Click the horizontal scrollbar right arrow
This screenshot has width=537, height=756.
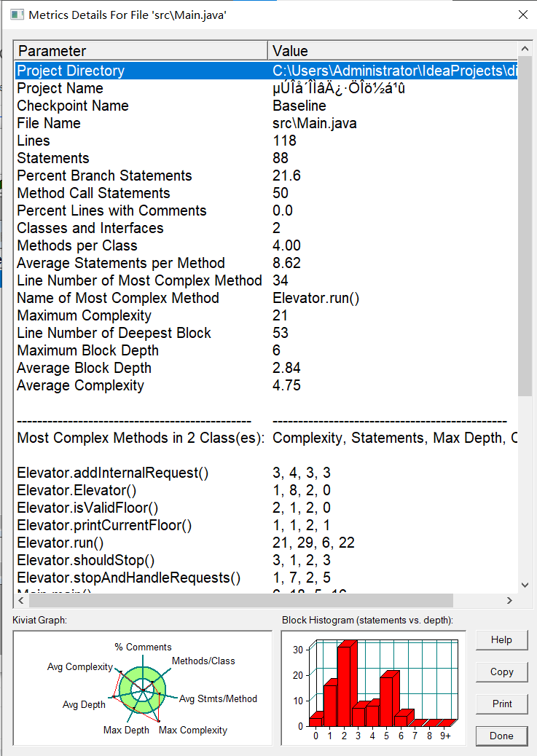(509, 600)
